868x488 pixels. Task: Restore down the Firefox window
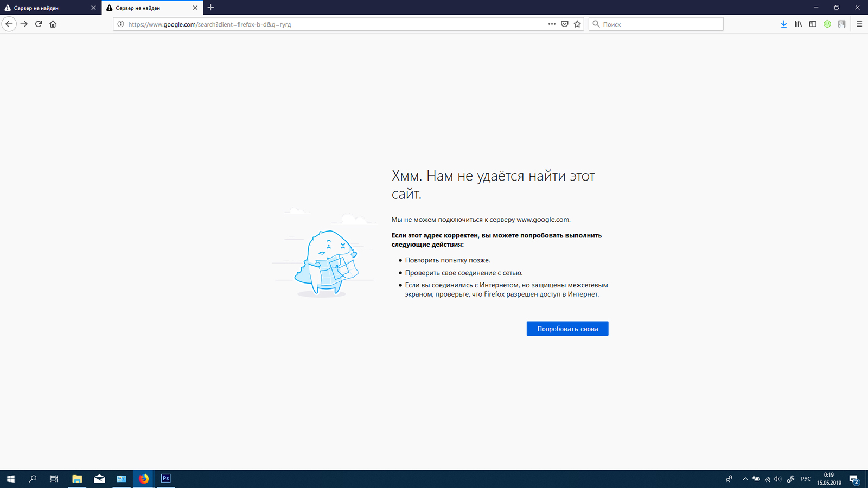coord(837,7)
